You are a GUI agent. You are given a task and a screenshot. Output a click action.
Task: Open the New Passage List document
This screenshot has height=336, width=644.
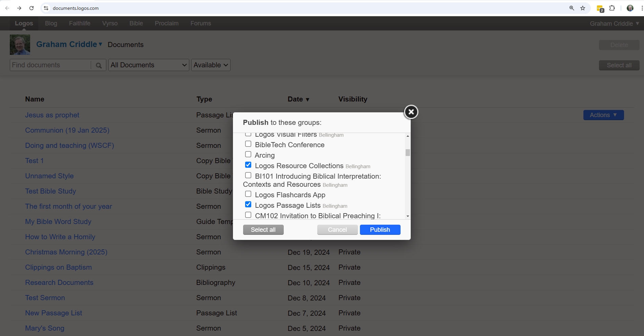[x=53, y=313]
